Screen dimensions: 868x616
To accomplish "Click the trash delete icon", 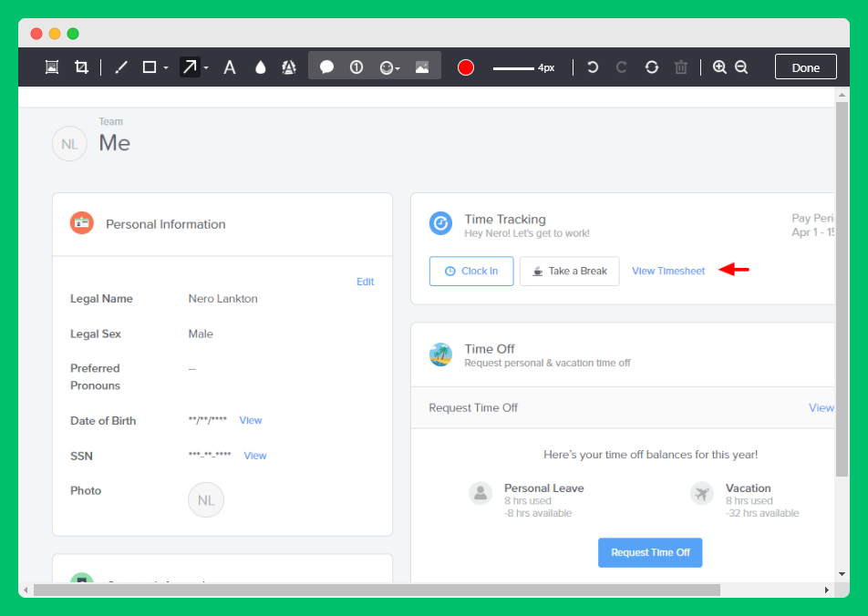I will [x=681, y=67].
